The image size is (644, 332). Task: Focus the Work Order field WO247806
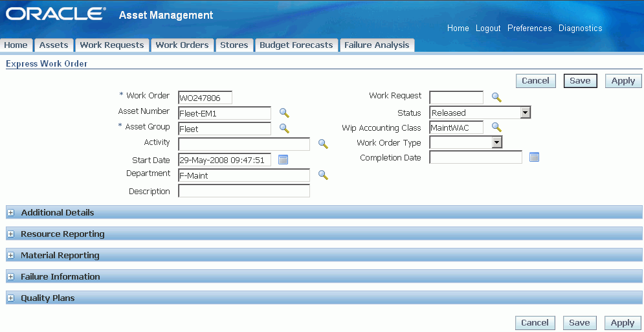[205, 98]
